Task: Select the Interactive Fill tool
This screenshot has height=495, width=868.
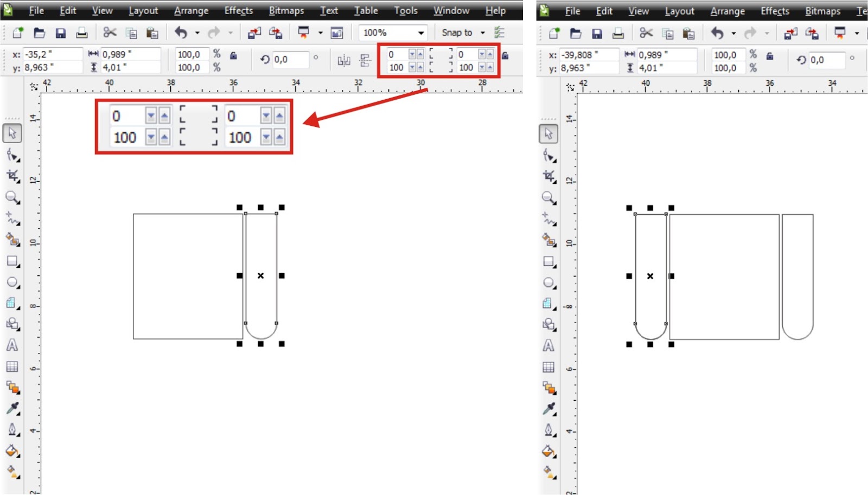Action: pos(11,471)
